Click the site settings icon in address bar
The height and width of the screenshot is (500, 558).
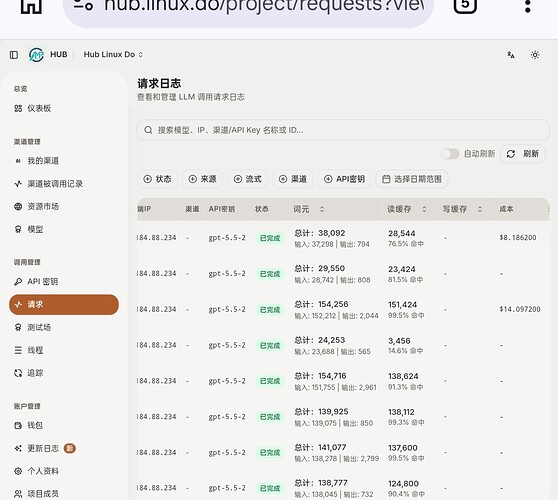tap(83, 5)
